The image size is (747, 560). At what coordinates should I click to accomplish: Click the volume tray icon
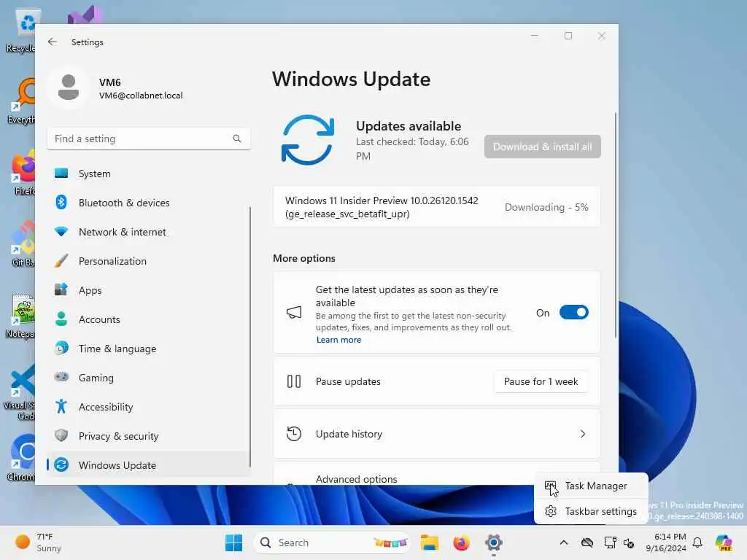tap(629, 542)
